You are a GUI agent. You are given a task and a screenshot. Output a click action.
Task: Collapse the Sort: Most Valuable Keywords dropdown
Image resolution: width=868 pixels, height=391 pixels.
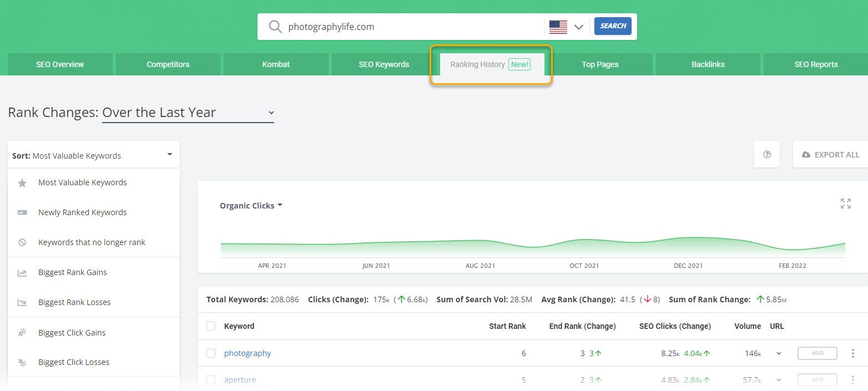point(94,155)
